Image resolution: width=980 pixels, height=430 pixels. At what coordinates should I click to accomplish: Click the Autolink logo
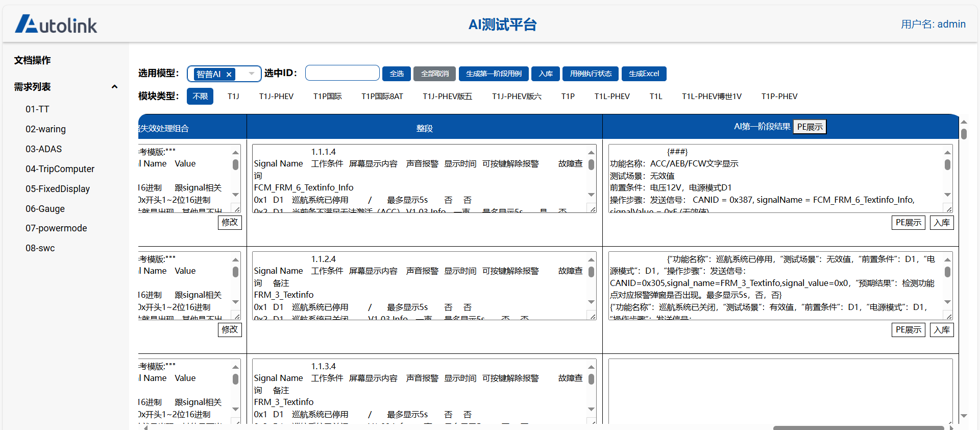pos(56,24)
